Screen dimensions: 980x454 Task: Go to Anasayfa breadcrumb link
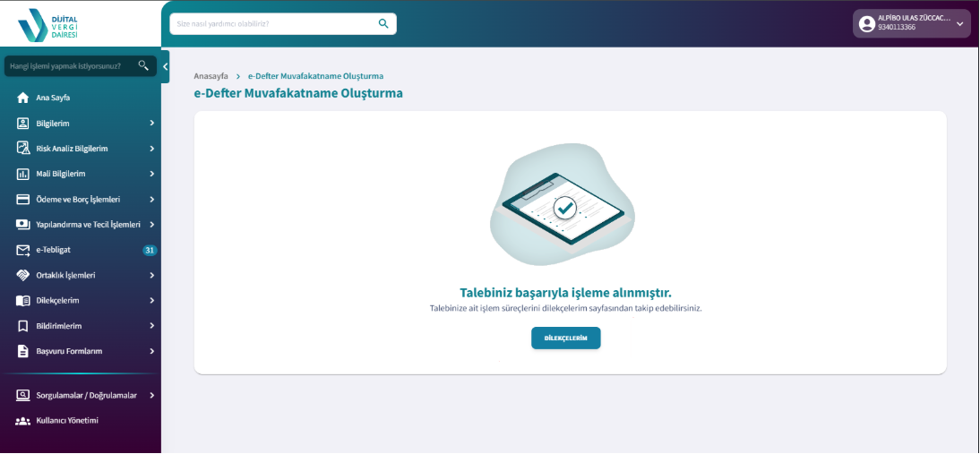211,76
